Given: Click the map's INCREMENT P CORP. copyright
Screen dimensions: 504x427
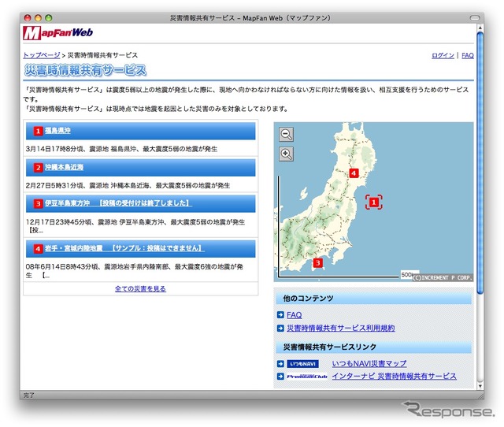Looking at the screenshot, I should click(443, 278).
